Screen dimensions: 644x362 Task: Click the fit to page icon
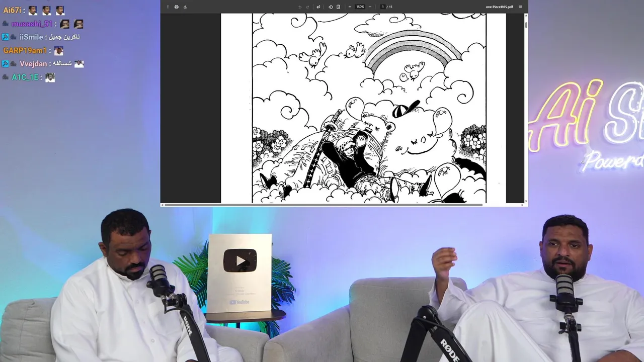pos(338,7)
